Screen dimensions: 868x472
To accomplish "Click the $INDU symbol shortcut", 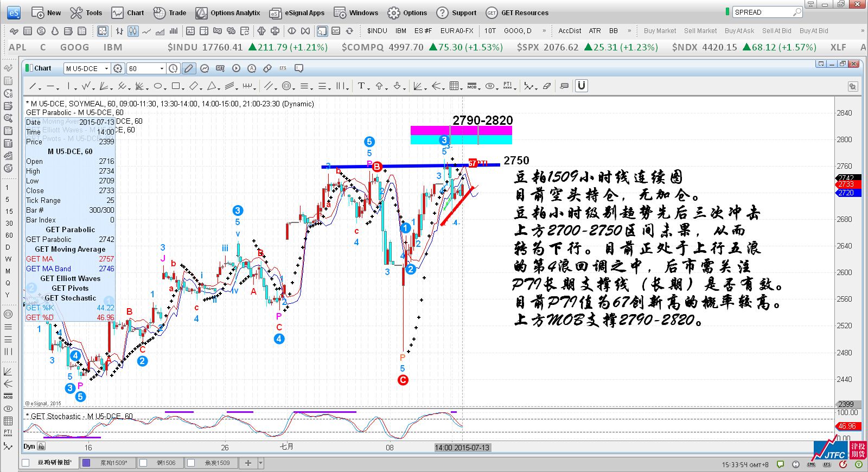I will pos(377,31).
